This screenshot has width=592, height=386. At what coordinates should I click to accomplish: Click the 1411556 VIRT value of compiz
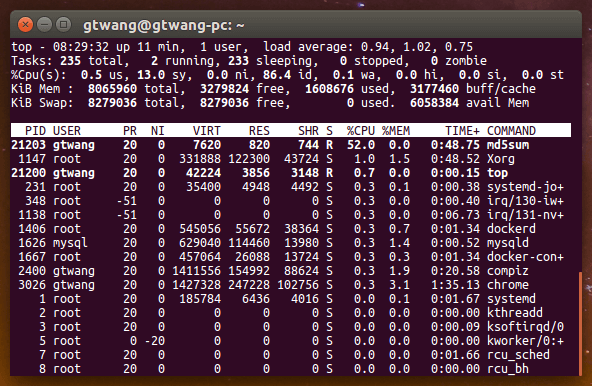click(196, 271)
